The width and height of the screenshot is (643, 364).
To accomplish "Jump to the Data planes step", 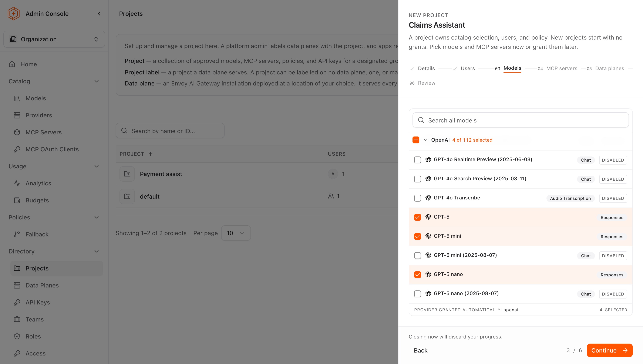I will (x=606, y=68).
